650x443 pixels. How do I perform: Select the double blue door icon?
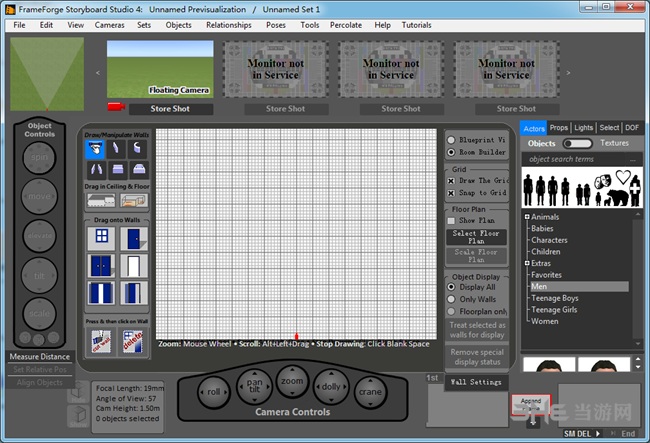tap(101, 266)
